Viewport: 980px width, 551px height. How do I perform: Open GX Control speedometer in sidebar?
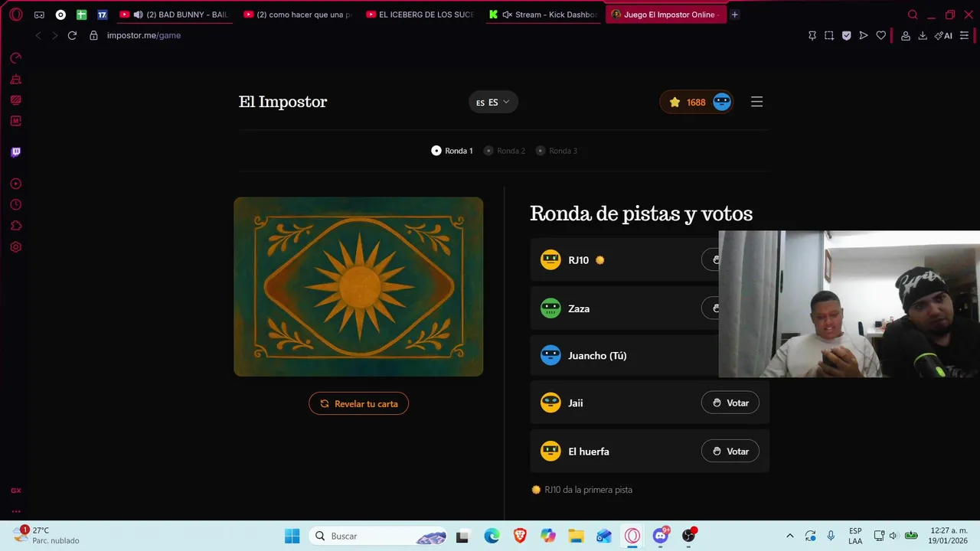tap(15, 58)
